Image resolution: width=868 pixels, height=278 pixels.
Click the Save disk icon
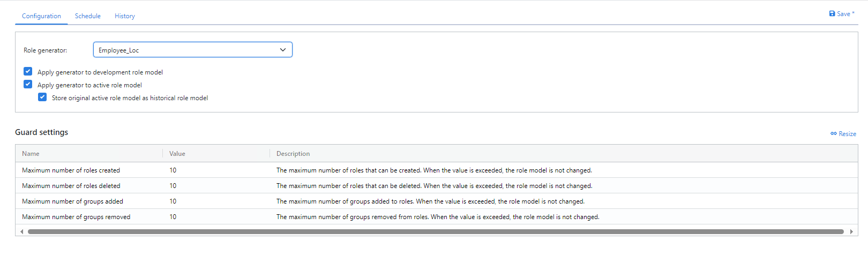(x=832, y=14)
